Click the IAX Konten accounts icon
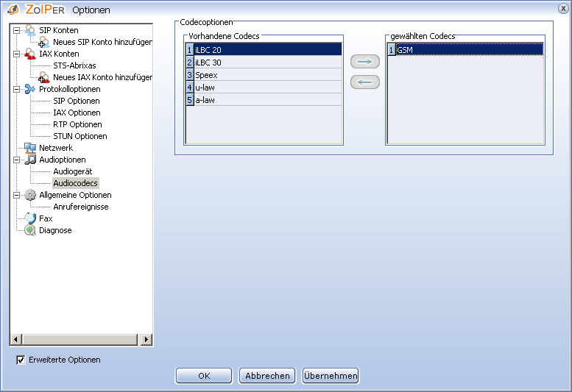The height and width of the screenshot is (392, 572). click(x=30, y=54)
